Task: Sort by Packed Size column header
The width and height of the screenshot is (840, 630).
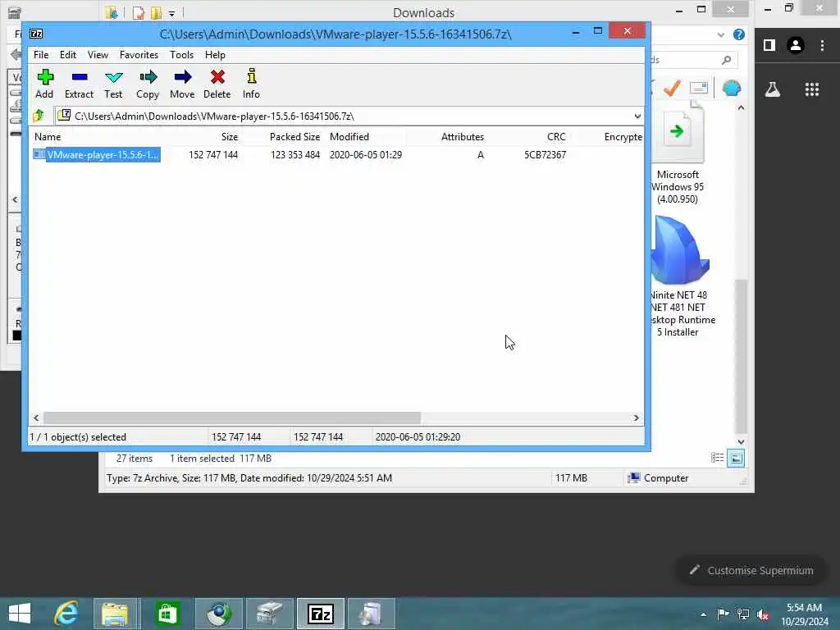Action: [x=294, y=137]
